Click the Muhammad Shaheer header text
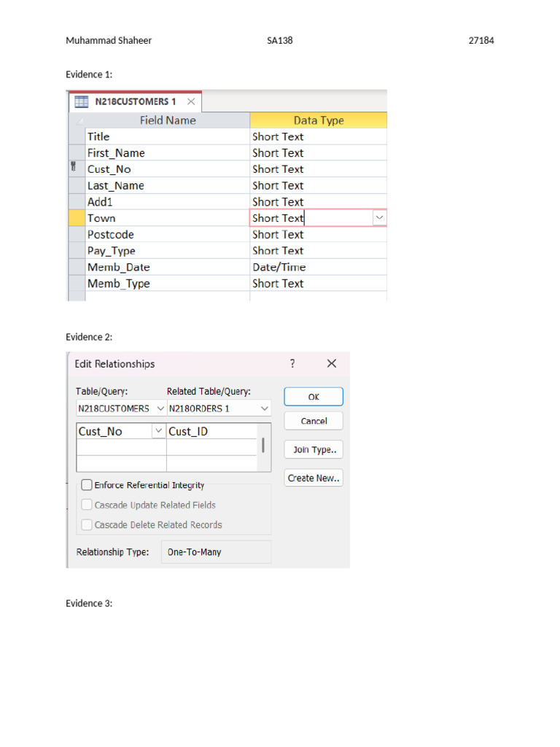Screen dimensions: 560x747 (x=109, y=41)
